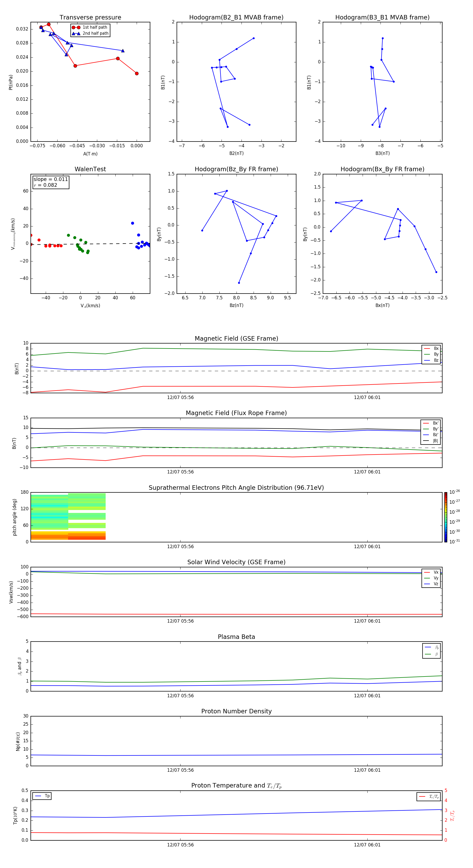Click 'Solar Wind Velocity (GSE Frame)' title

point(236,562)
